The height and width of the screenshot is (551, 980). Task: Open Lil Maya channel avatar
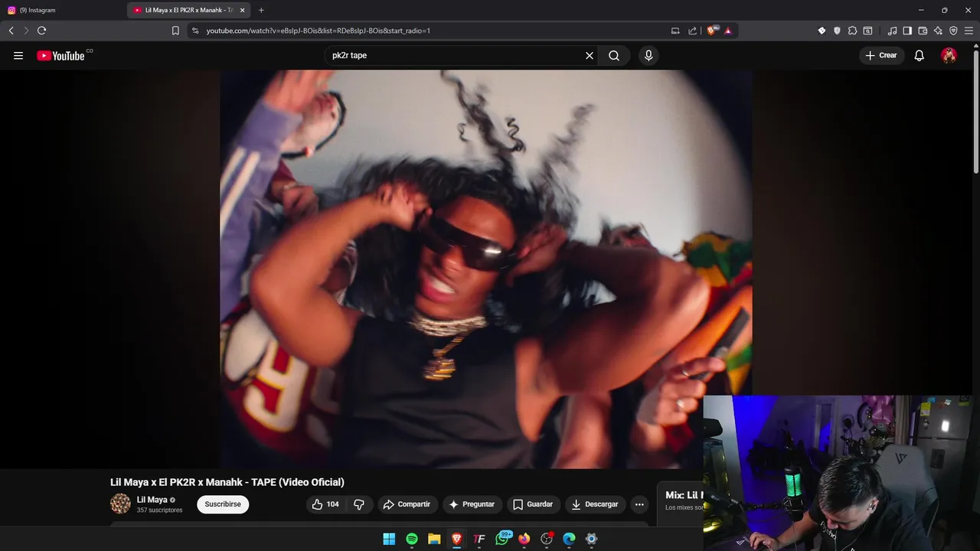tap(120, 504)
